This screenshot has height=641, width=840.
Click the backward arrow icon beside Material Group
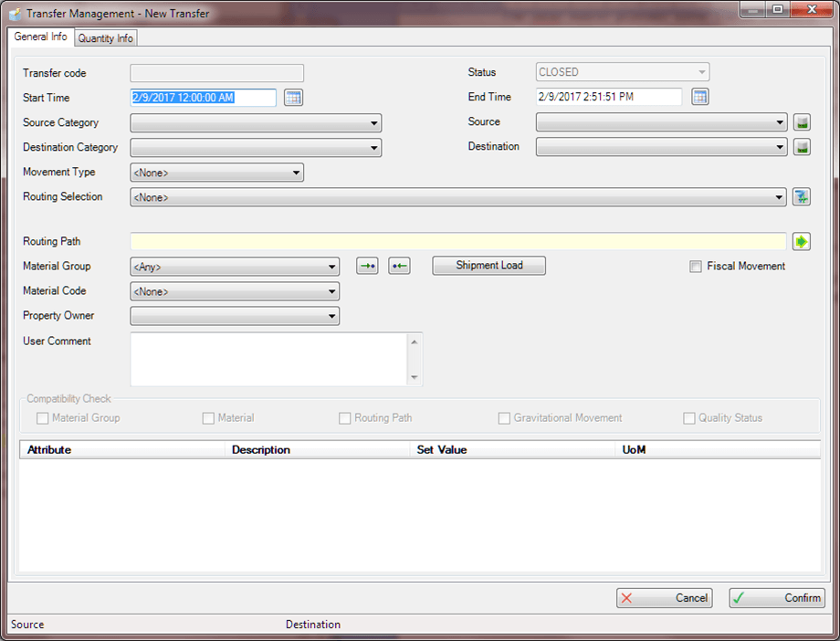[x=399, y=265]
